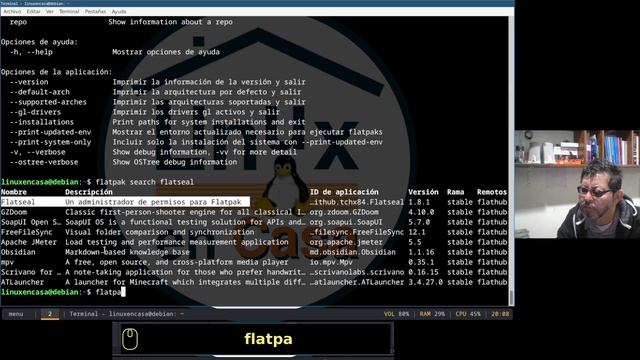The height and width of the screenshot is (360, 640).
Task: Click the SoapUI Open S… row name
Action: (x=31, y=222)
